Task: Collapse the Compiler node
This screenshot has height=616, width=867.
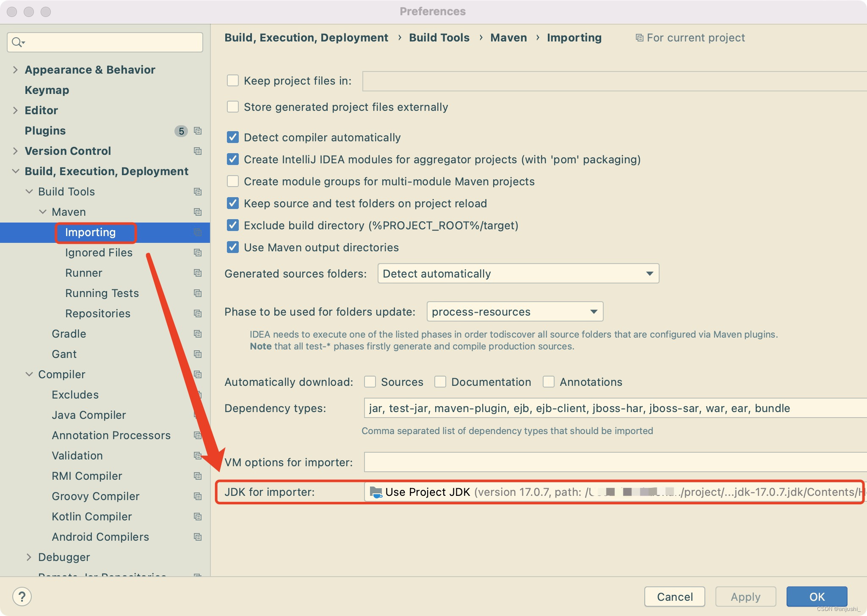Action: pos(29,374)
